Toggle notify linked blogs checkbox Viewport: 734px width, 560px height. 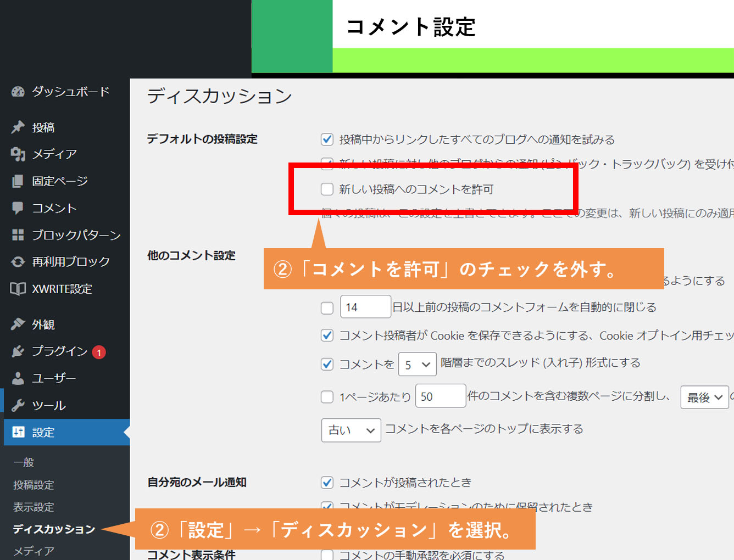click(x=327, y=139)
